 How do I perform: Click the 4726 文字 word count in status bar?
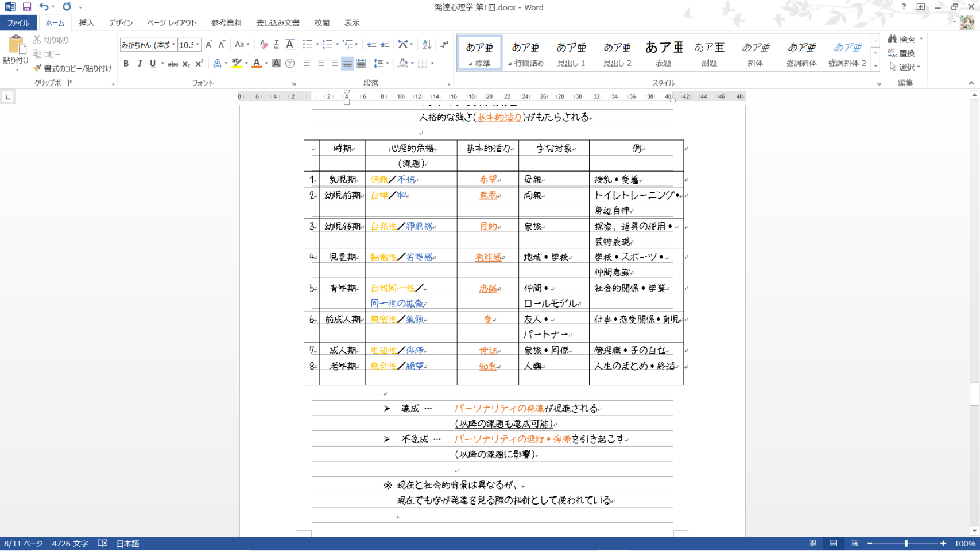70,544
